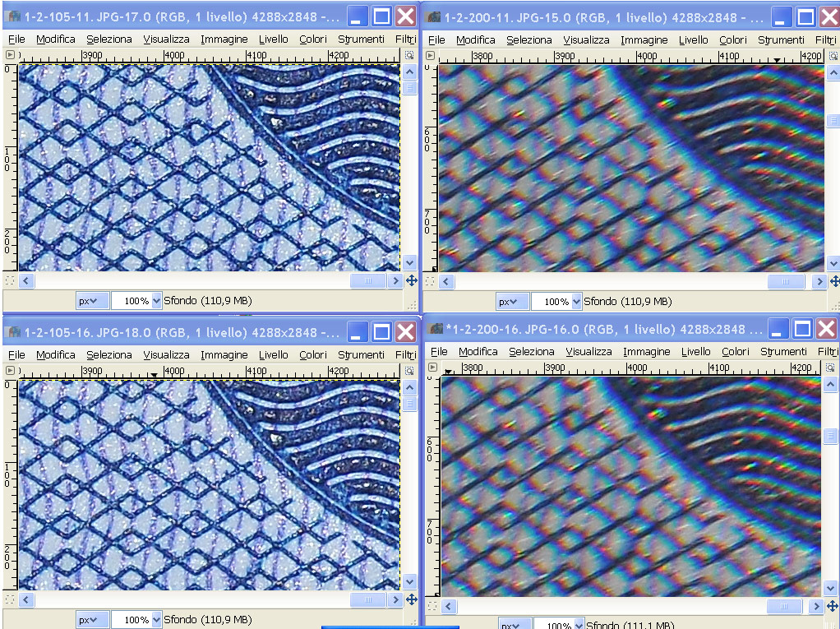Click Sfondo (110,9 MB) status in 1-2-200-11.JPG window

coord(628,301)
